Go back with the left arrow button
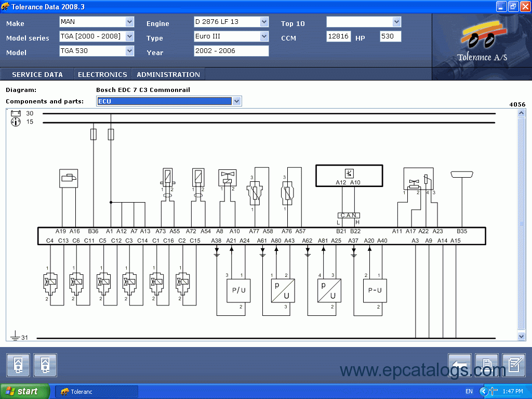The image size is (532, 399). pyautogui.click(x=459, y=365)
